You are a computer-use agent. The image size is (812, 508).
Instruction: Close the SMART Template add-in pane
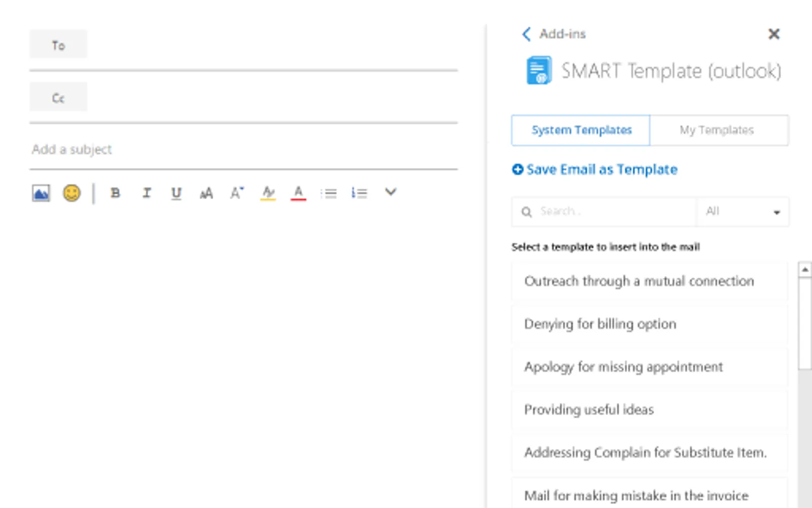click(774, 34)
